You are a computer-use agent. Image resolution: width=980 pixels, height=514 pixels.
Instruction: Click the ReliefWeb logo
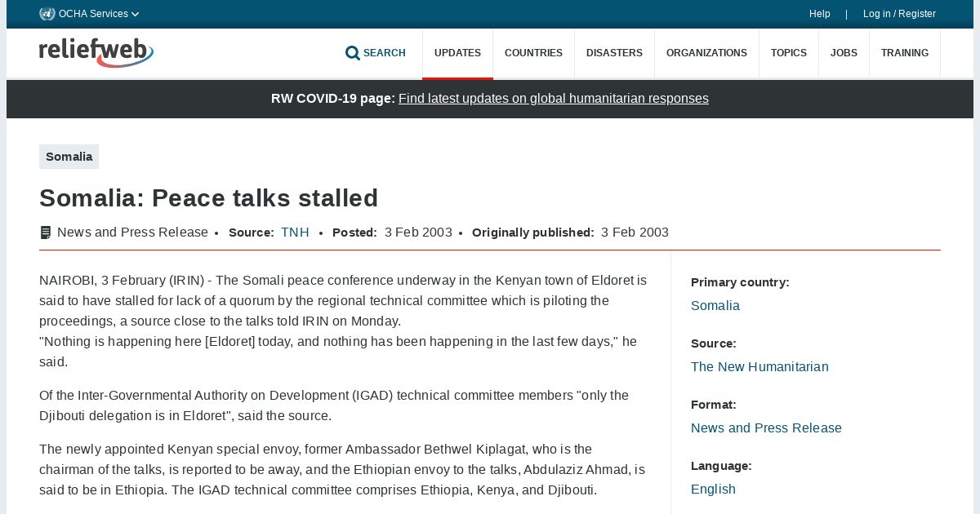pyautogui.click(x=96, y=52)
